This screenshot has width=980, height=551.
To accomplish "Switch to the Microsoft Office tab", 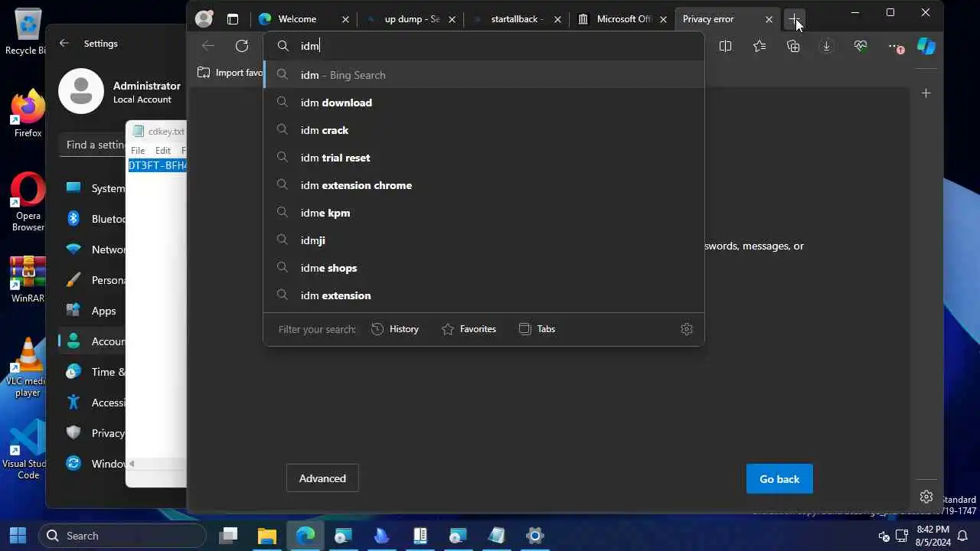I will coord(622,19).
